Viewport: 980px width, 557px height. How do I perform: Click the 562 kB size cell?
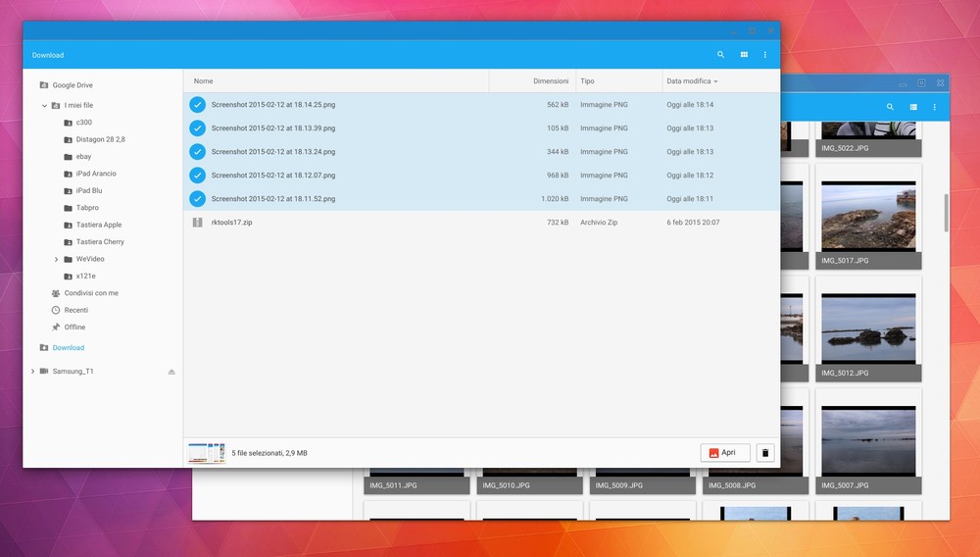coord(558,105)
